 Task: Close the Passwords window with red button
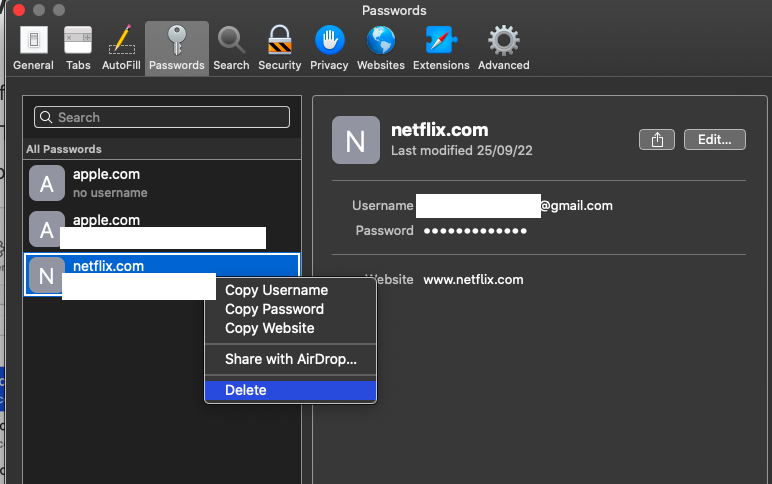click(19, 10)
